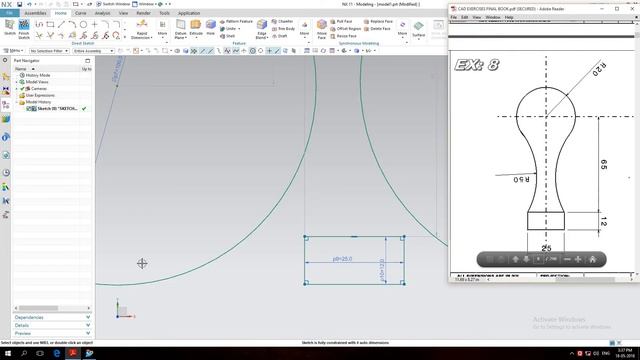
Task: Switch to the Render ribbon tab
Action: pos(143,13)
